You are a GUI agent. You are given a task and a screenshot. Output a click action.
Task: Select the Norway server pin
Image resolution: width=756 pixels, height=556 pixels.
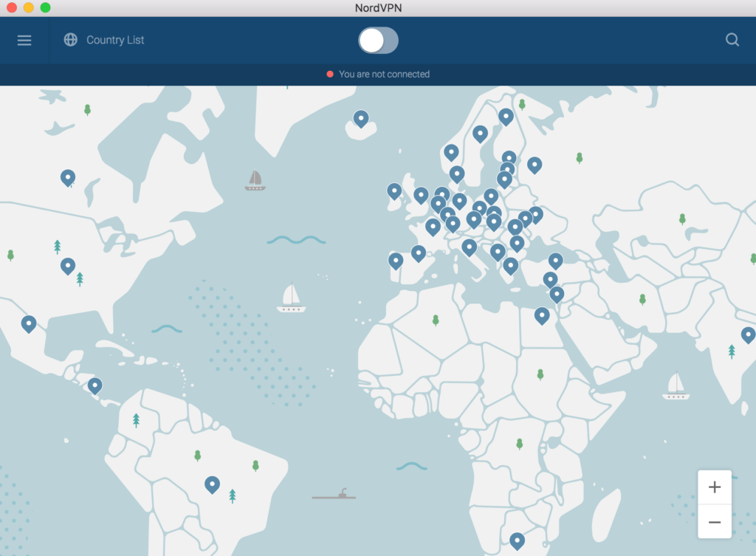pyautogui.click(x=451, y=153)
